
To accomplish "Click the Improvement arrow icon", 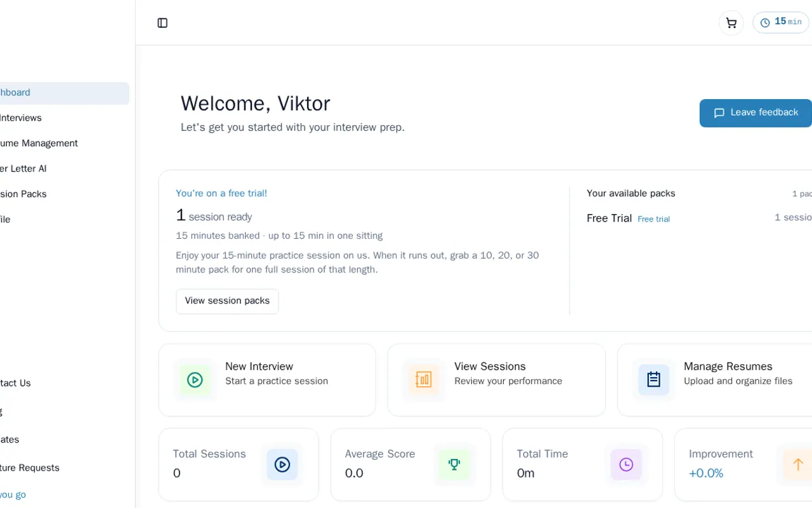I will pyautogui.click(x=798, y=464).
